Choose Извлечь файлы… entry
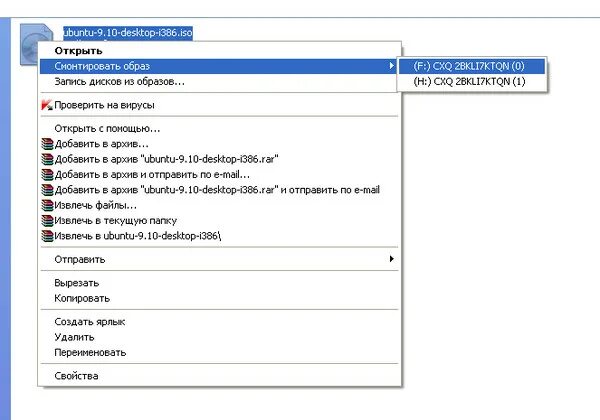 coord(220,205)
